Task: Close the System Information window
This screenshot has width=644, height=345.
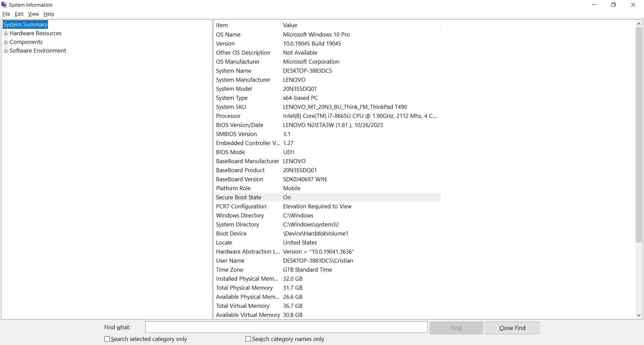Action: pos(633,5)
